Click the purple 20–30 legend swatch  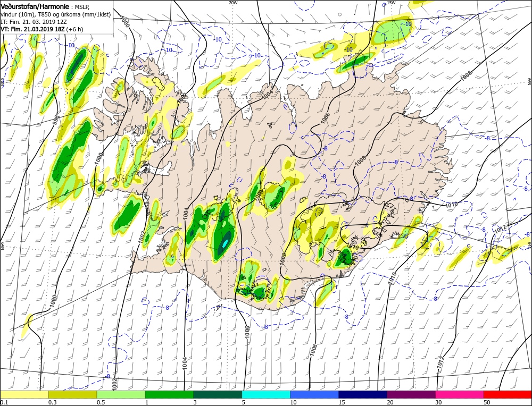[411, 394]
